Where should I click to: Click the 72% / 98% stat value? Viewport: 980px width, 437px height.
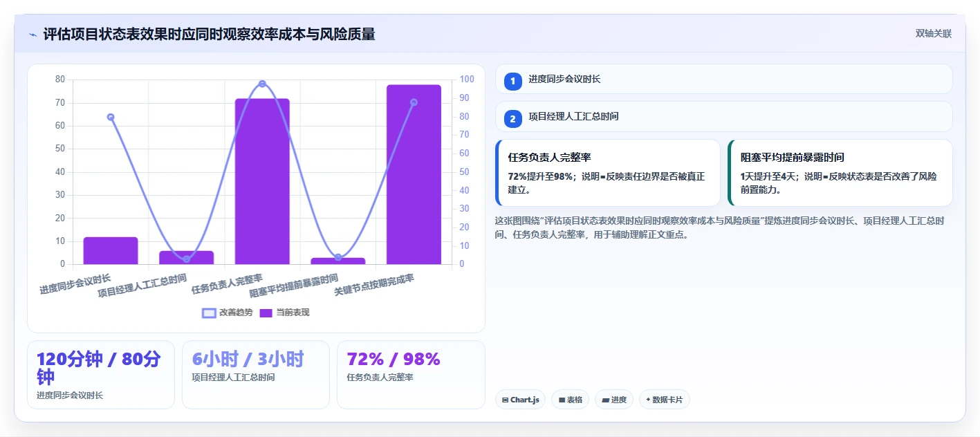tap(394, 359)
